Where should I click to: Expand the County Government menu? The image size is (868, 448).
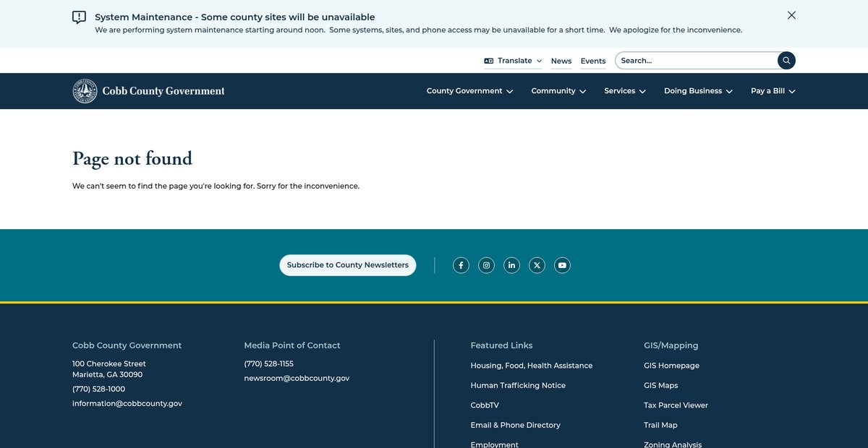pyautogui.click(x=469, y=91)
